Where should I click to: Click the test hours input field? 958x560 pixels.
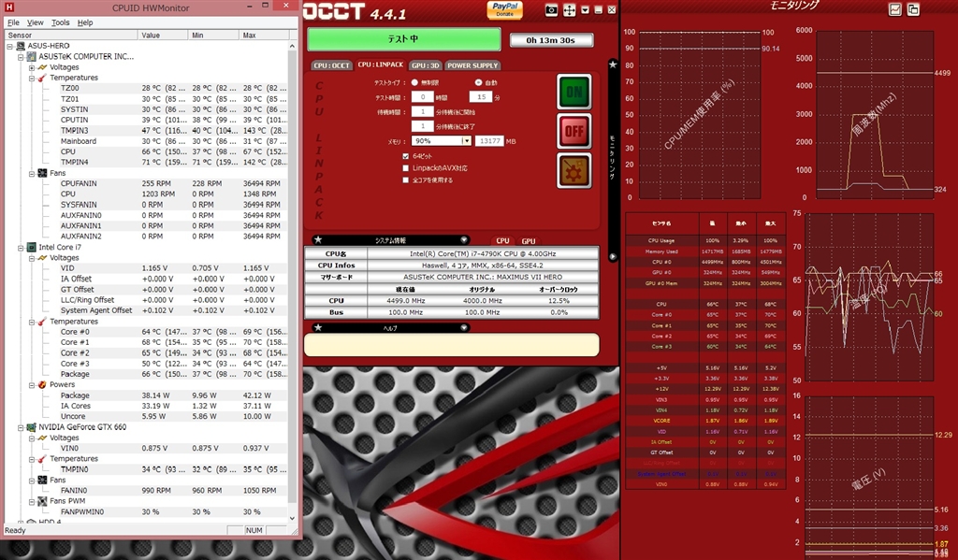tap(422, 97)
